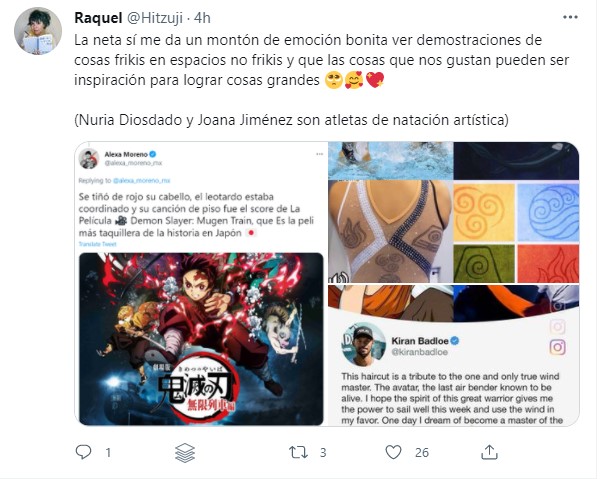The height and width of the screenshot is (479, 605).
Task: Open the stacked layers analytics icon
Action: [185, 452]
